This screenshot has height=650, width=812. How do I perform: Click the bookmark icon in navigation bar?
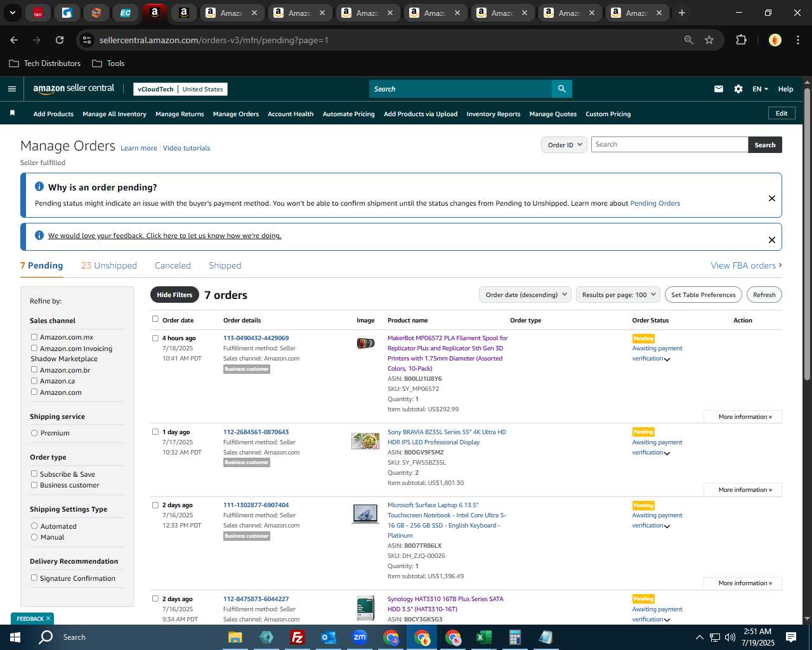12,113
